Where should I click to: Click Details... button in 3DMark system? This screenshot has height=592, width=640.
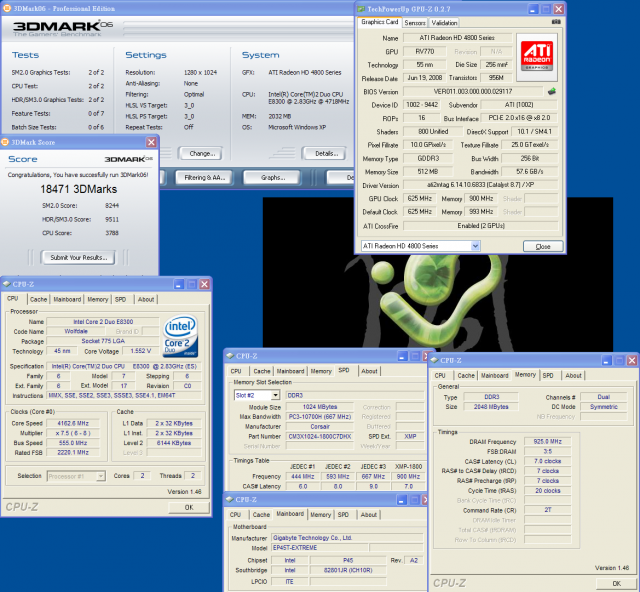coord(324,154)
